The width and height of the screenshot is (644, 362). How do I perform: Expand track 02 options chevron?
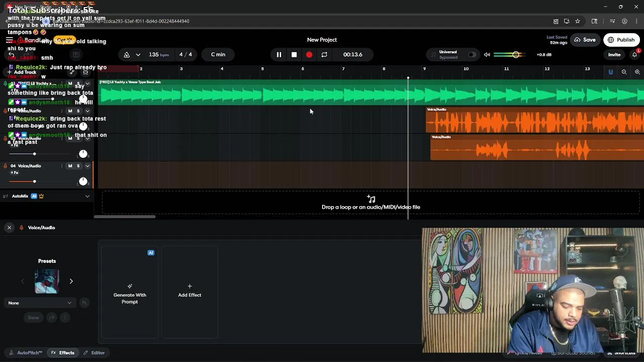click(87, 111)
